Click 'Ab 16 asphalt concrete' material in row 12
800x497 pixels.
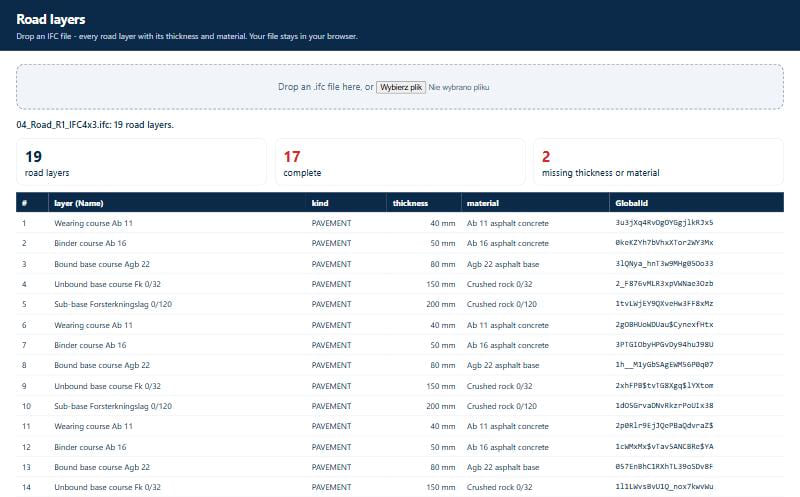508,447
